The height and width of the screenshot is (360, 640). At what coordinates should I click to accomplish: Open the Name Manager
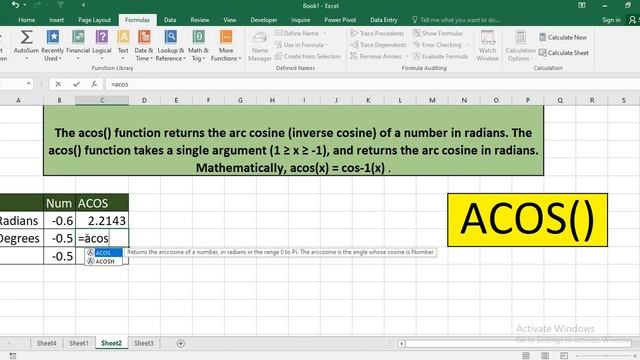click(x=260, y=46)
